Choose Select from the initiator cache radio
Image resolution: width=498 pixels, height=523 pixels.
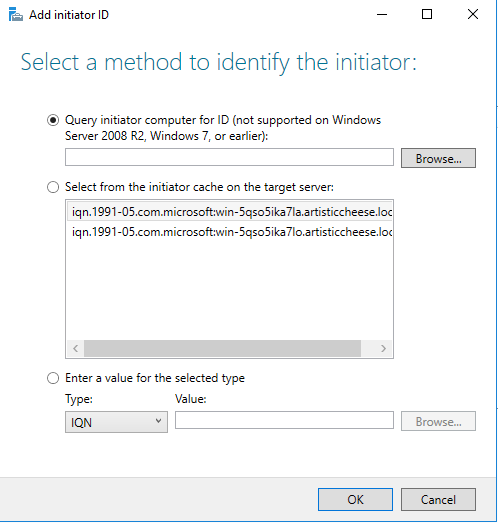click(x=53, y=187)
